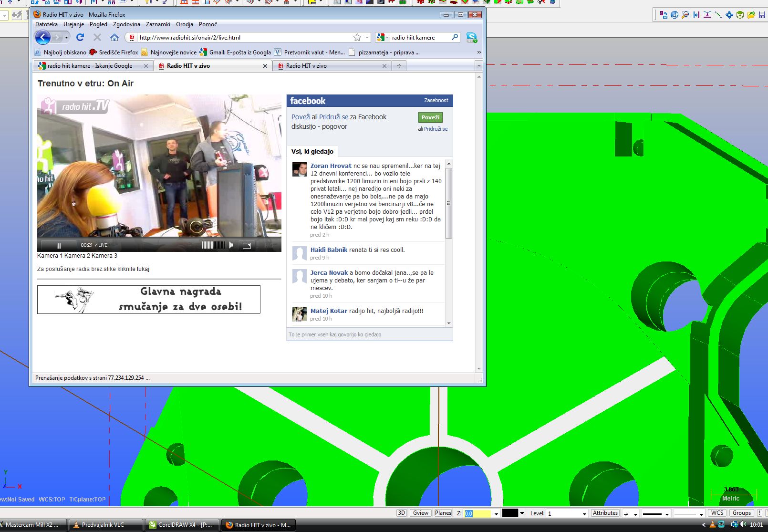768x532 pixels.
Task: Click the Zasebnost link in Facebook header
Action: (x=436, y=100)
